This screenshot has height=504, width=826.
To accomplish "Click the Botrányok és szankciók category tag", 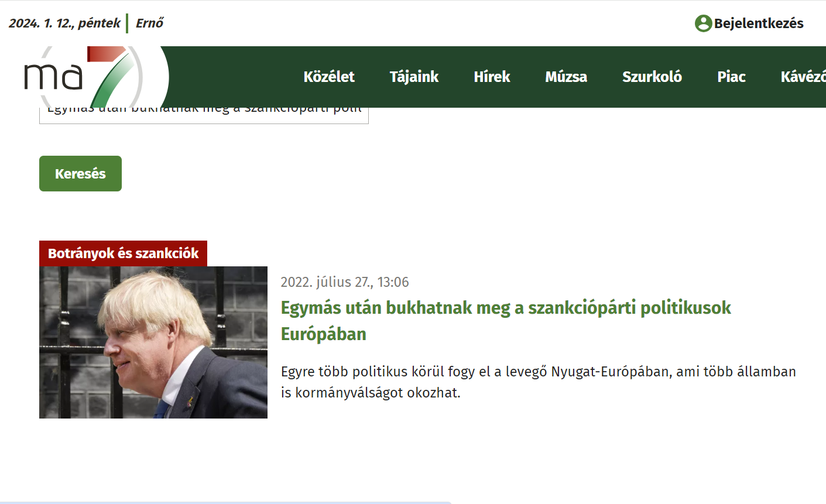I will [x=123, y=253].
